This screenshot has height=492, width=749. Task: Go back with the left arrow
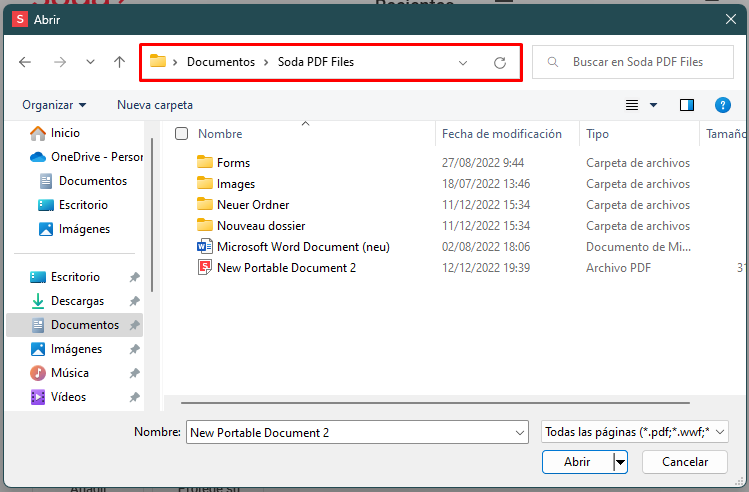[25, 62]
